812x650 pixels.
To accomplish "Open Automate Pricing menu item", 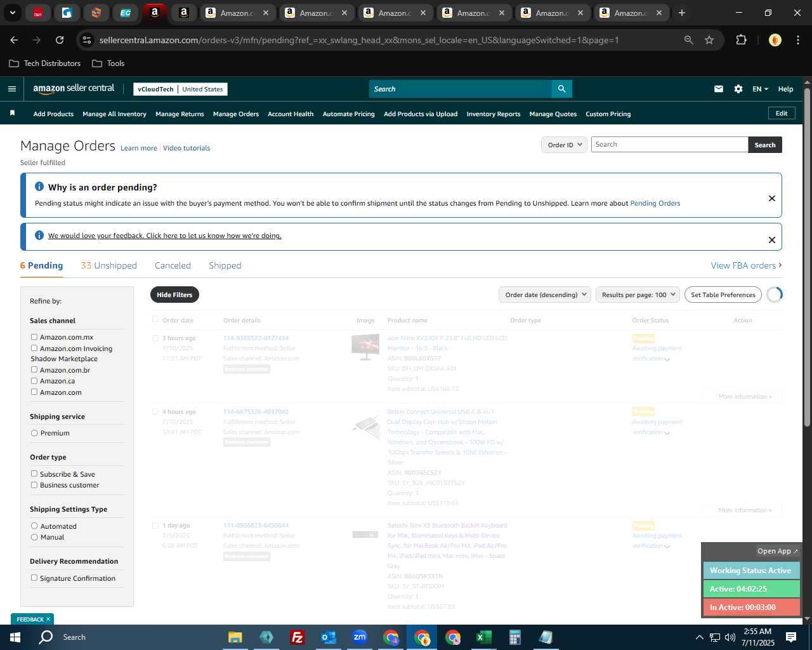I will pos(348,114).
